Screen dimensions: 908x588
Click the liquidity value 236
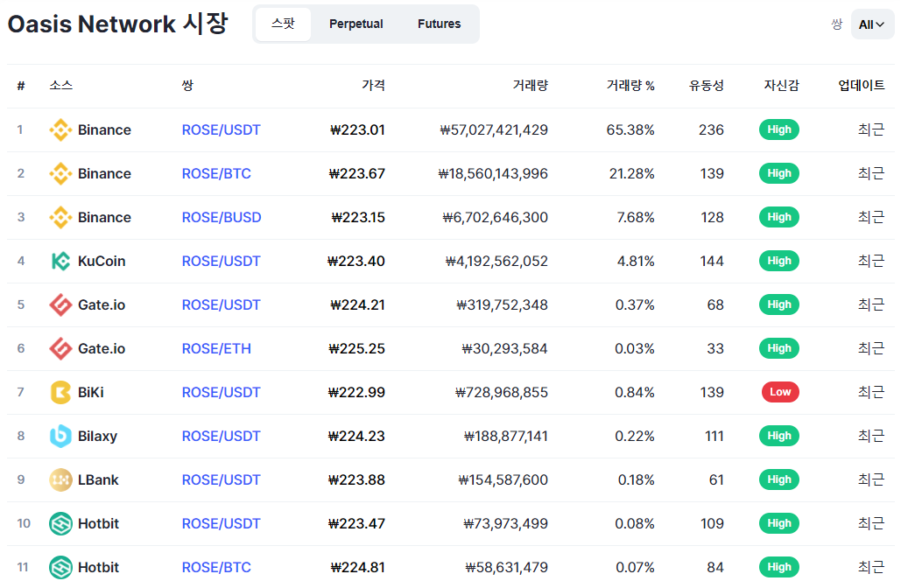(x=711, y=129)
